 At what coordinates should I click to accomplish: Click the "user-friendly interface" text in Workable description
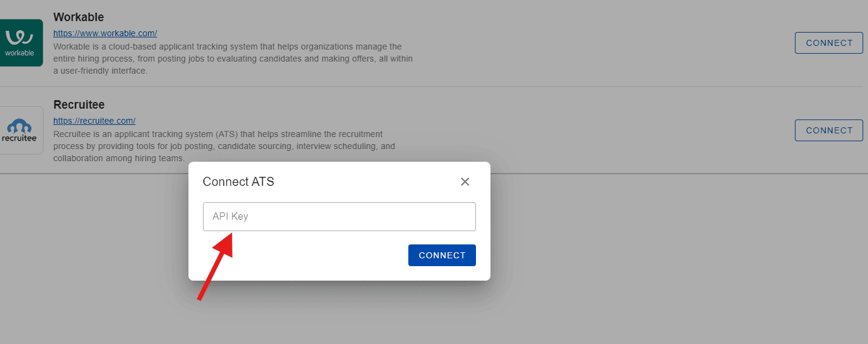(101, 71)
